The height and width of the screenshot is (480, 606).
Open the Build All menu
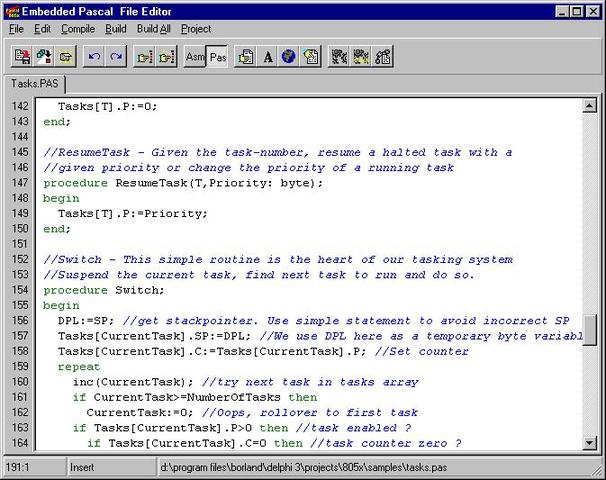[x=153, y=29]
